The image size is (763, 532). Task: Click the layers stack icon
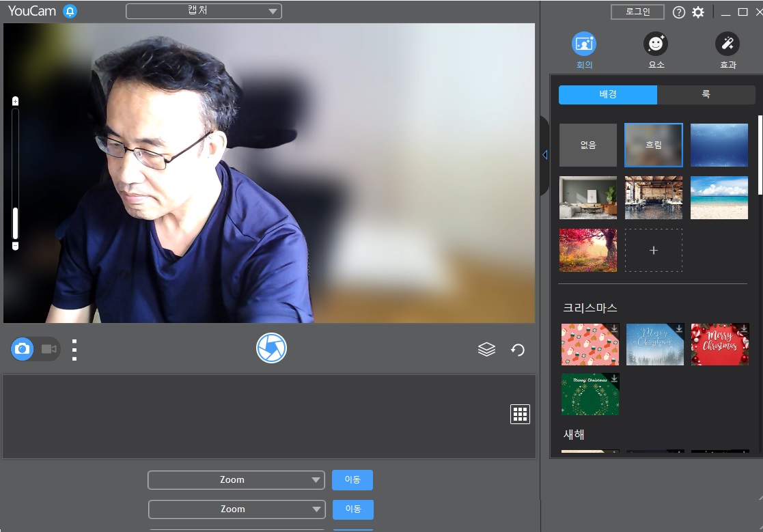[x=486, y=349]
